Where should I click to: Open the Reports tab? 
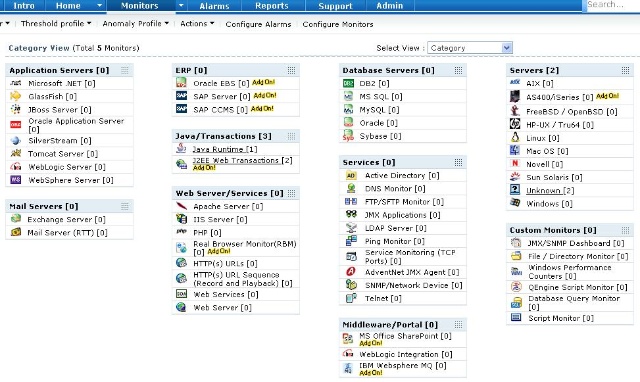[272, 6]
